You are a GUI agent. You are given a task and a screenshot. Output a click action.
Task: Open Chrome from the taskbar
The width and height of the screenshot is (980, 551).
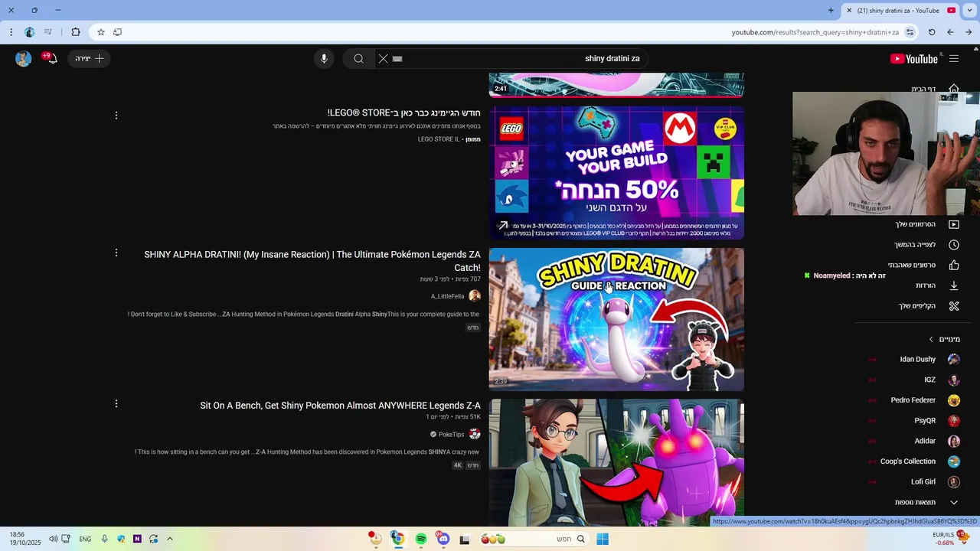click(397, 539)
